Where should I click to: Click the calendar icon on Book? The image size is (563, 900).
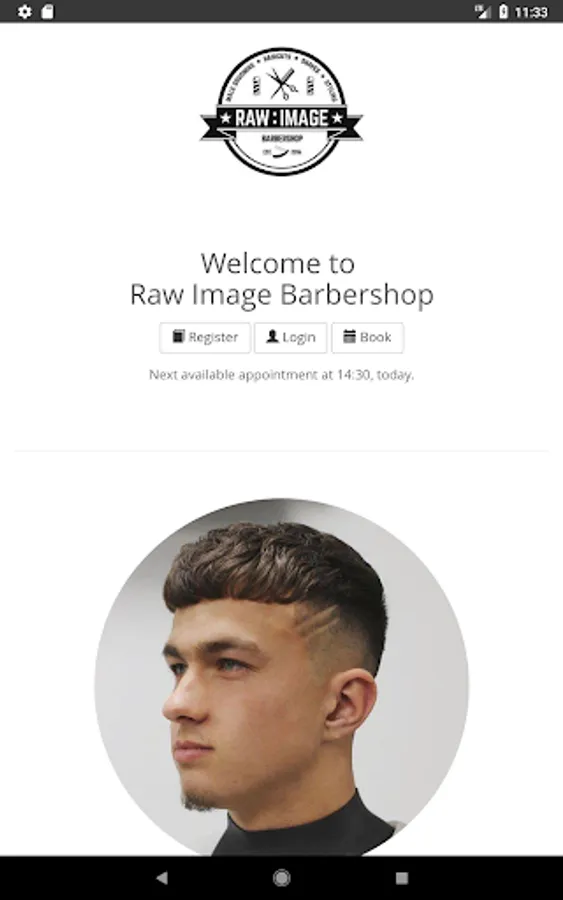(x=350, y=336)
